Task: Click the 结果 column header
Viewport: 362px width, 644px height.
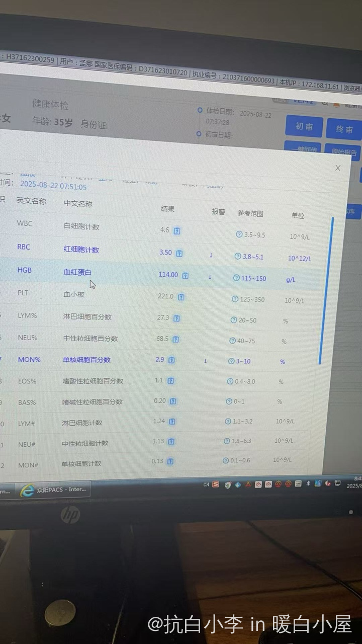Action: pos(168,209)
